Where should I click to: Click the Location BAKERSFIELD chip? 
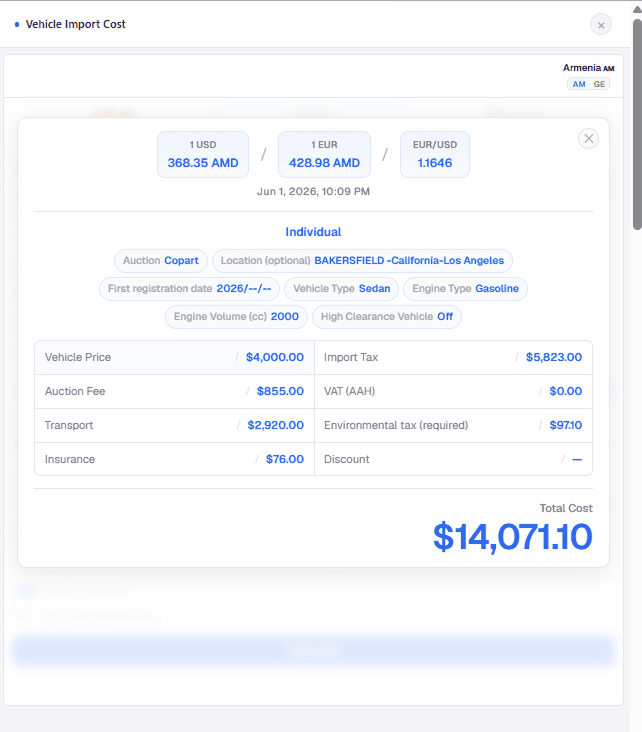[x=362, y=260]
